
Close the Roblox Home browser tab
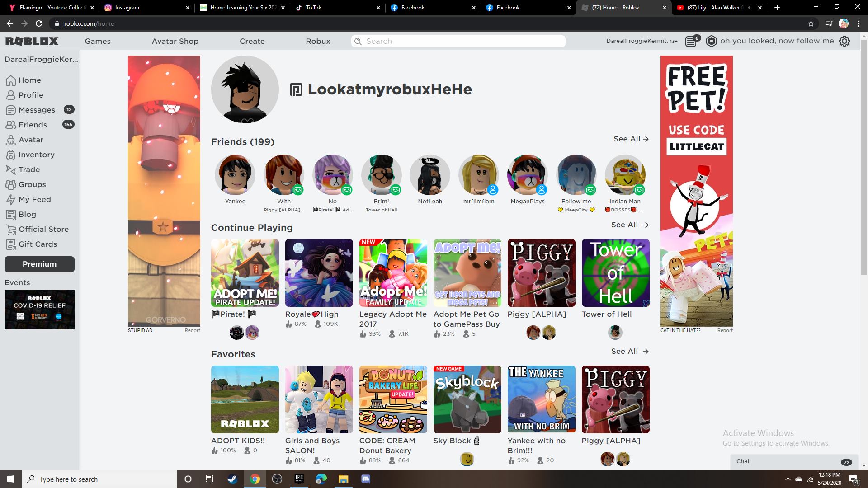tap(664, 8)
